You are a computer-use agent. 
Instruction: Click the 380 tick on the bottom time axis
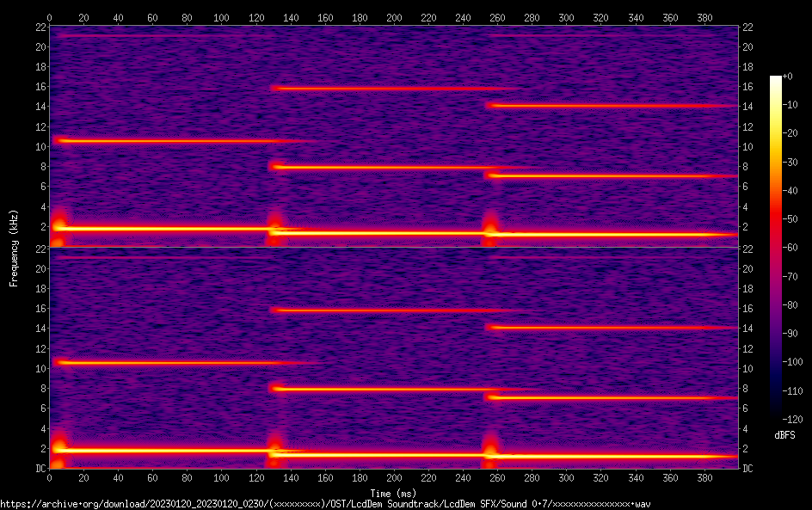click(x=704, y=478)
